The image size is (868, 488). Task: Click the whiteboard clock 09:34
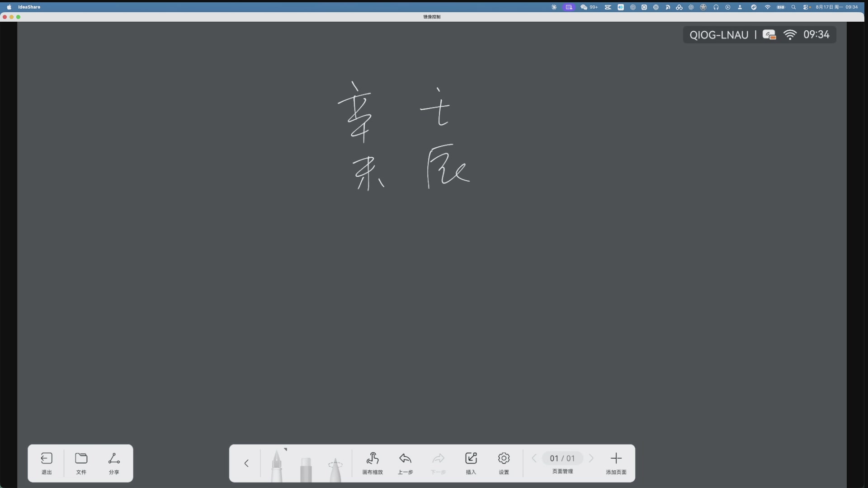pyautogui.click(x=816, y=35)
